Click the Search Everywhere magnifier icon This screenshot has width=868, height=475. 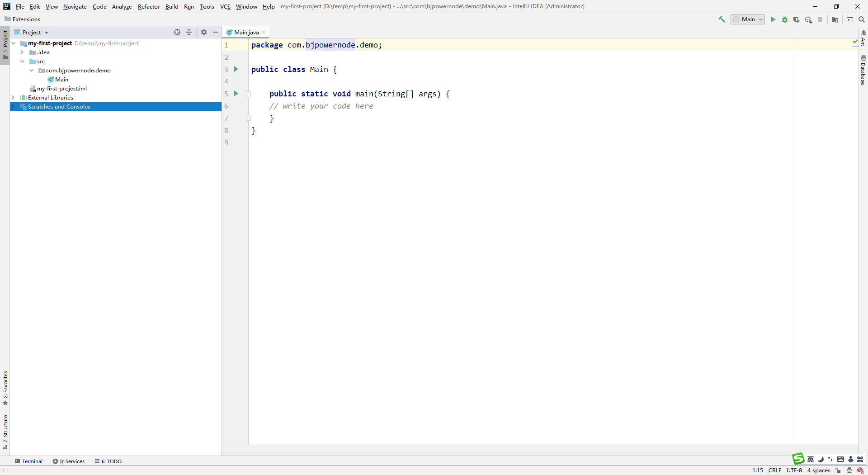(862, 19)
